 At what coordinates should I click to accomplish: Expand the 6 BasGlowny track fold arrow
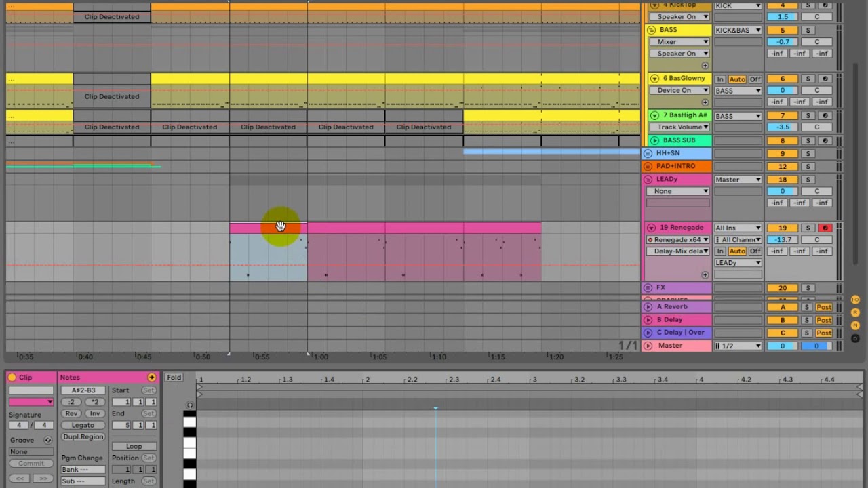[654, 79]
